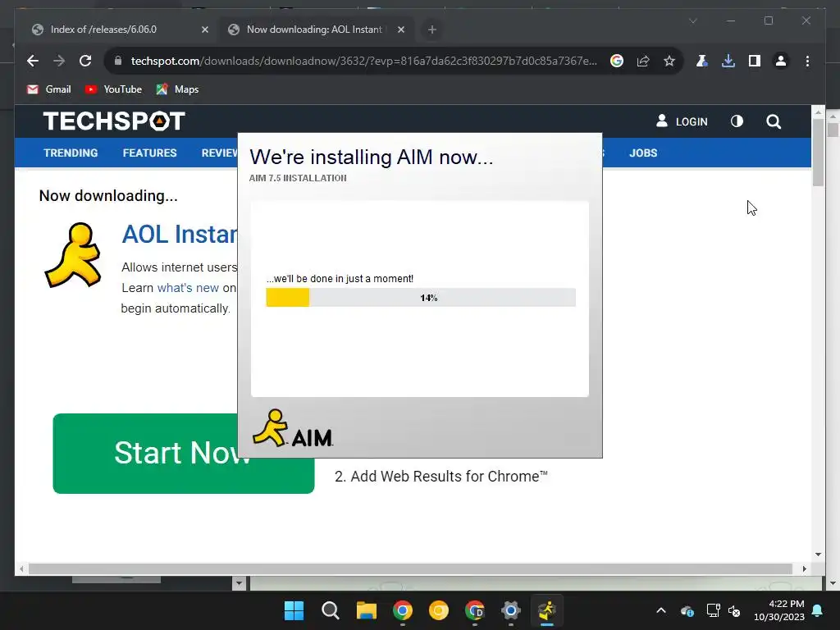The width and height of the screenshot is (840, 630).
Task: Click page vertical scrollbar thumb
Action: [x=818, y=153]
